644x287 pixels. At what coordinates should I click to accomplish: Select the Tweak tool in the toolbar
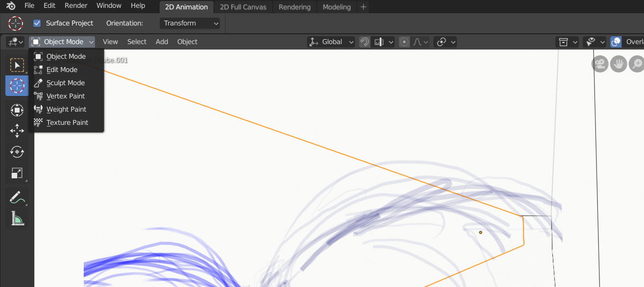click(x=17, y=65)
